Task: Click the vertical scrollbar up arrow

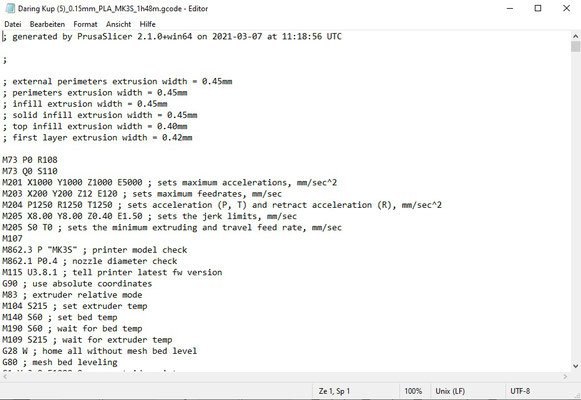Action: pos(575,36)
